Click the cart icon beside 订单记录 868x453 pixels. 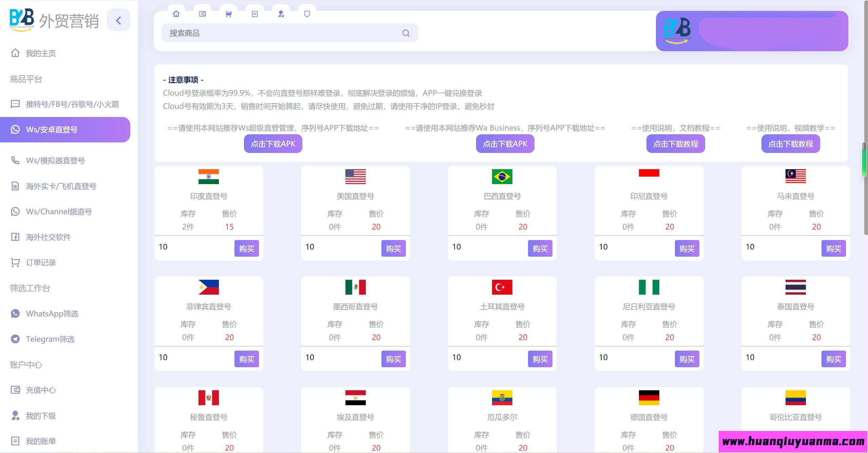[x=15, y=262]
